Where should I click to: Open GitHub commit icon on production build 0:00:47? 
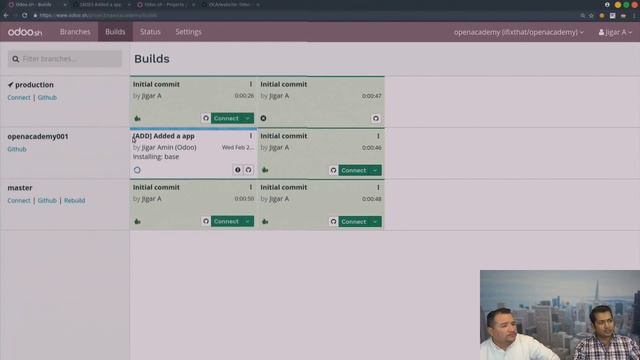(x=376, y=118)
